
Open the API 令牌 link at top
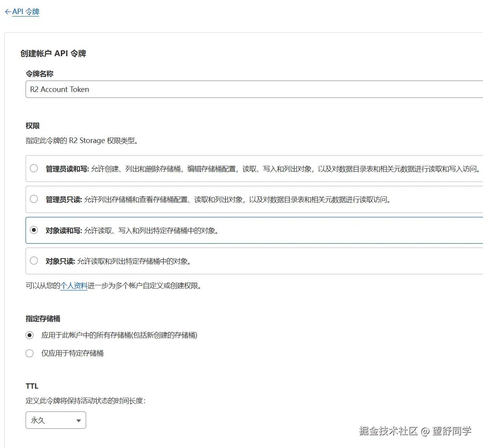pyautogui.click(x=25, y=11)
